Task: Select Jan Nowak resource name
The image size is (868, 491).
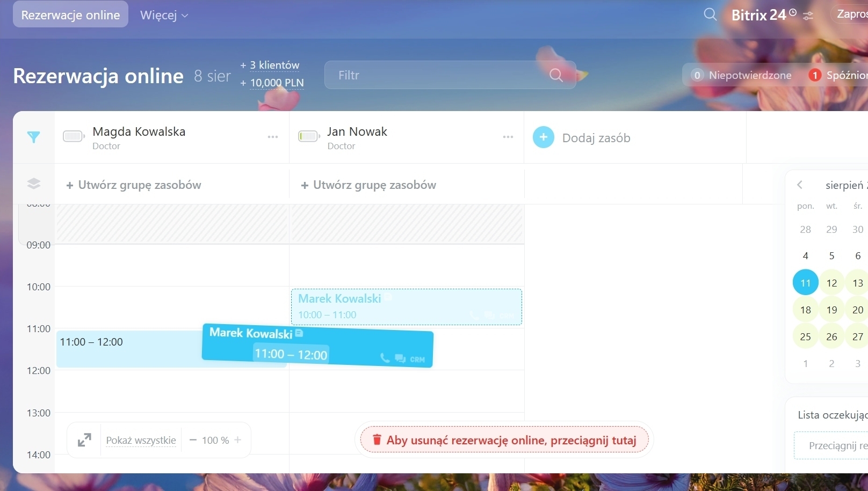Action: pyautogui.click(x=357, y=131)
